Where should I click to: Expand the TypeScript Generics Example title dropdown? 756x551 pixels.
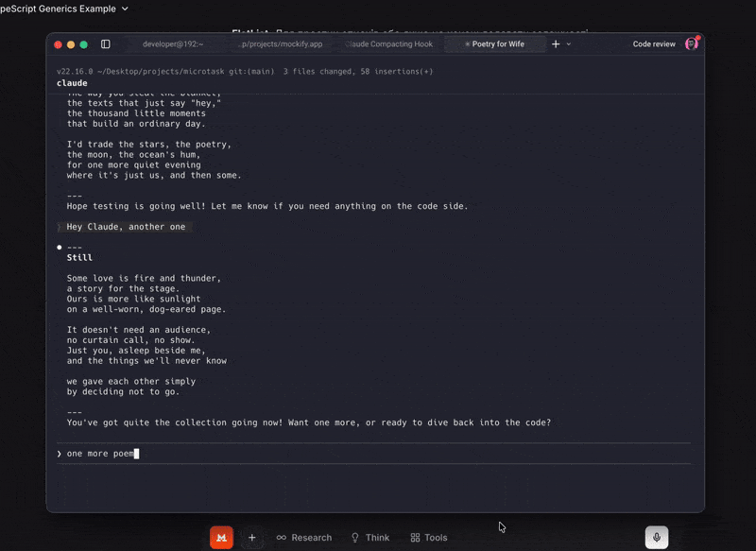coord(126,9)
